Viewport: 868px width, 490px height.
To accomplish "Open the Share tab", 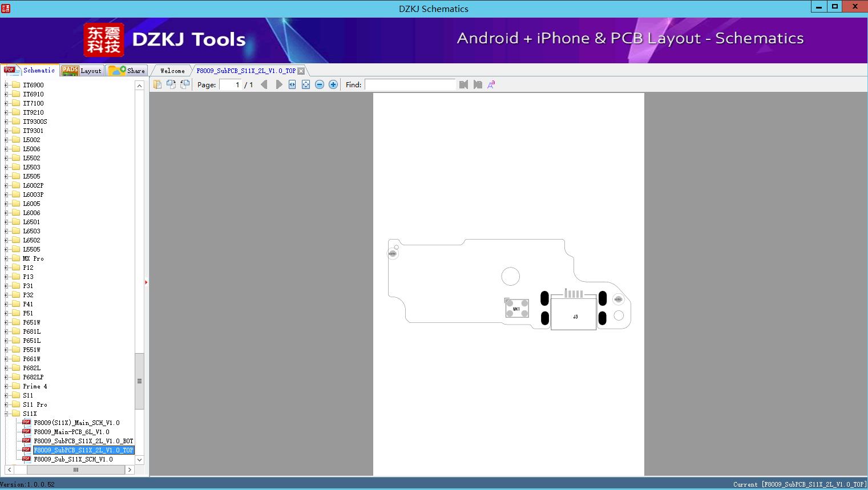I will (x=127, y=71).
